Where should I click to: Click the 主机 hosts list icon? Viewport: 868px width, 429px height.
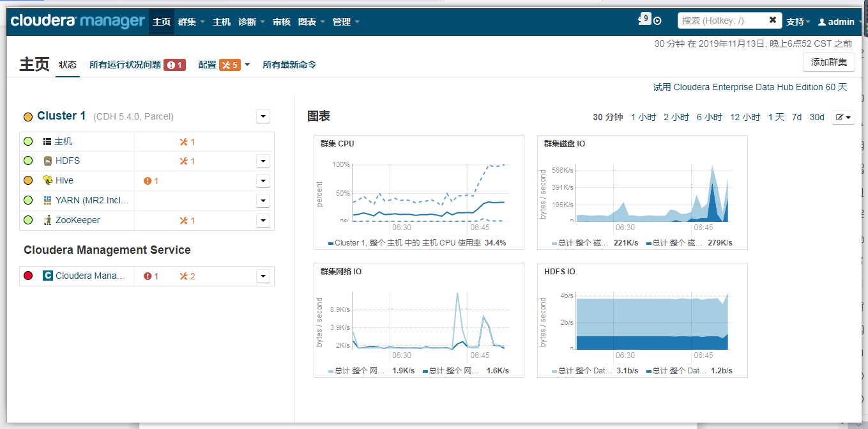coord(47,141)
